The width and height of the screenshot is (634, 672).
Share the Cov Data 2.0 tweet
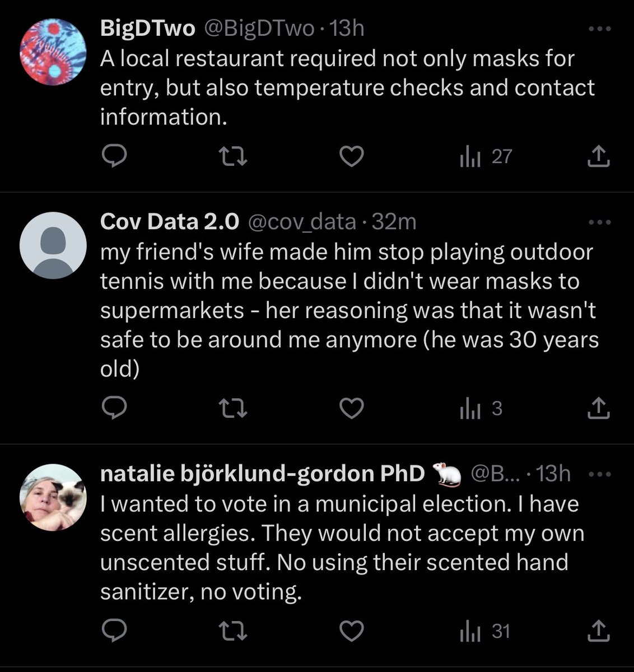(x=598, y=409)
